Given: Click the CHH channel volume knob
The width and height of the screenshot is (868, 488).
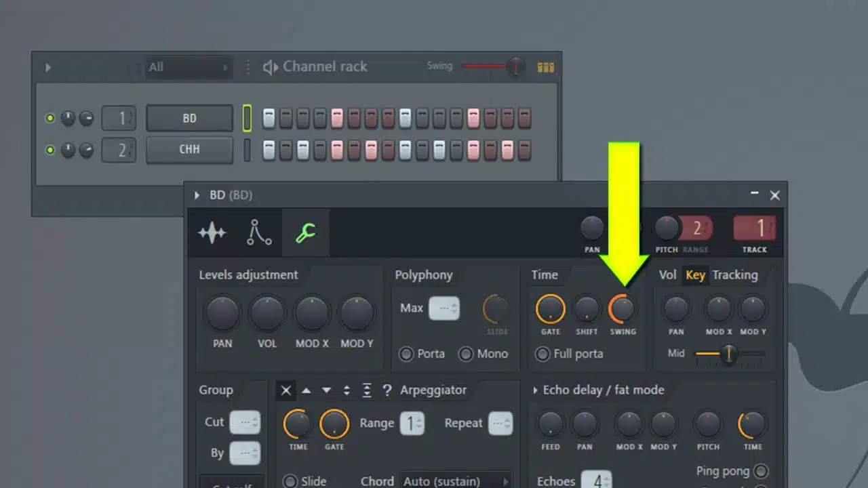Looking at the screenshot, I should click(86, 150).
